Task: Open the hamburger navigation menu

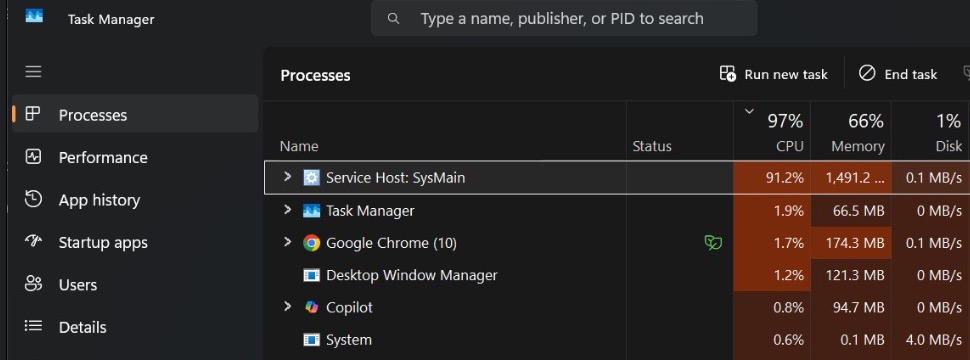Action: click(33, 72)
